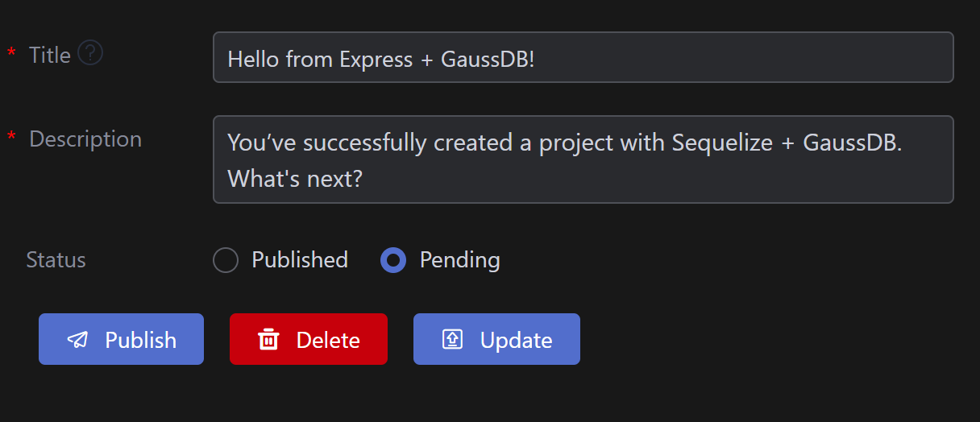
Task: Click the Title field label
Action: (x=50, y=55)
